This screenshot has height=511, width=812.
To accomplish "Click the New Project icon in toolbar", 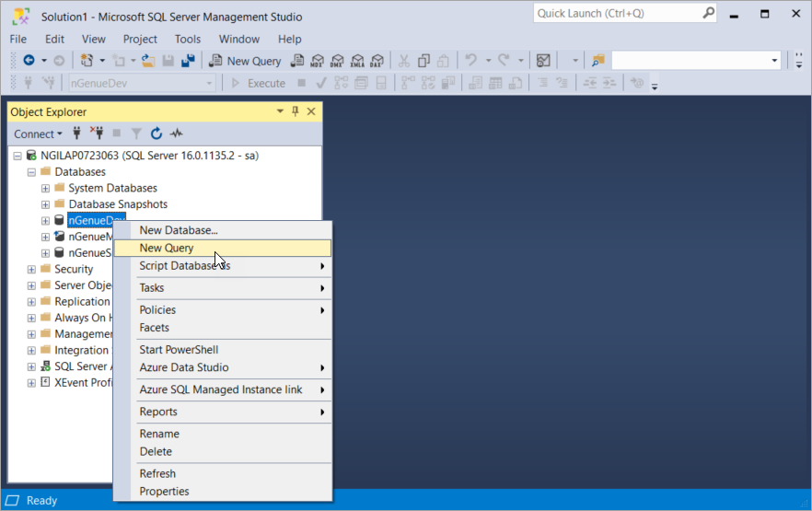I will tap(87, 61).
